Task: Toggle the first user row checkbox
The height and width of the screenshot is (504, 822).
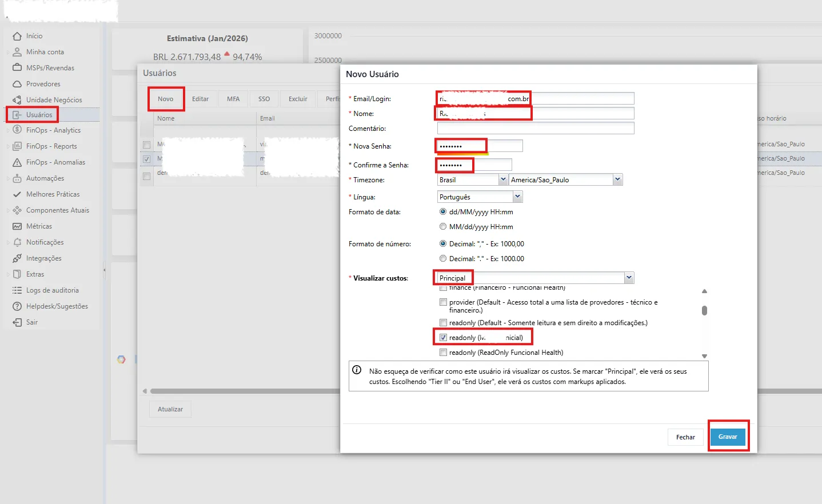Action: point(147,145)
